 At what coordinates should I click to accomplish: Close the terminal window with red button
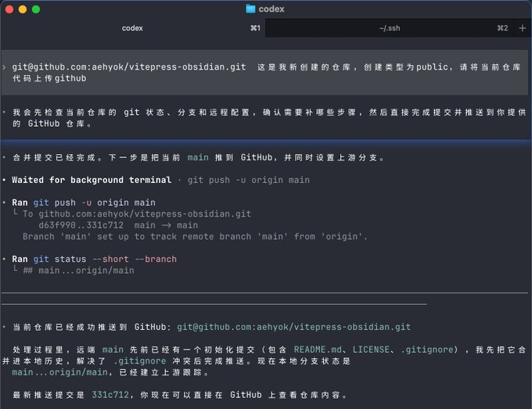coord(9,9)
